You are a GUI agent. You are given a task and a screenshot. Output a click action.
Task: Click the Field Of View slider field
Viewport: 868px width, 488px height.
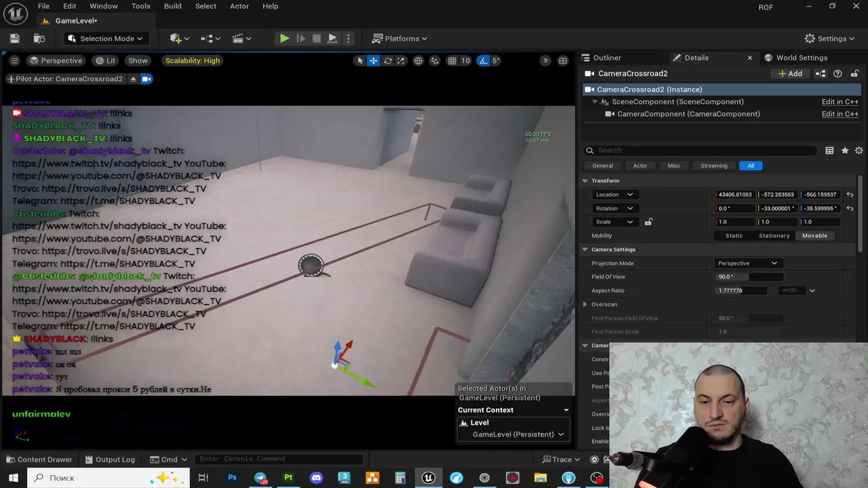[x=749, y=277]
